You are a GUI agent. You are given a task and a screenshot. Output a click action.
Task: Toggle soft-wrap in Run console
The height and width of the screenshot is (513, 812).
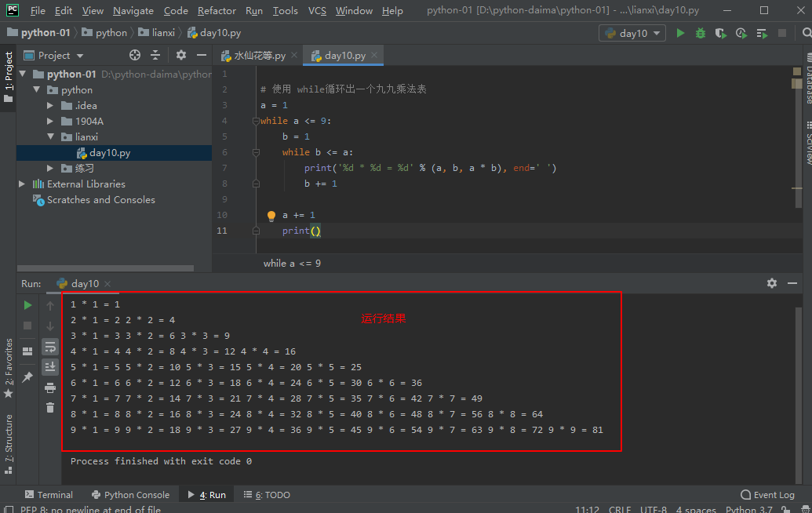[49, 346]
